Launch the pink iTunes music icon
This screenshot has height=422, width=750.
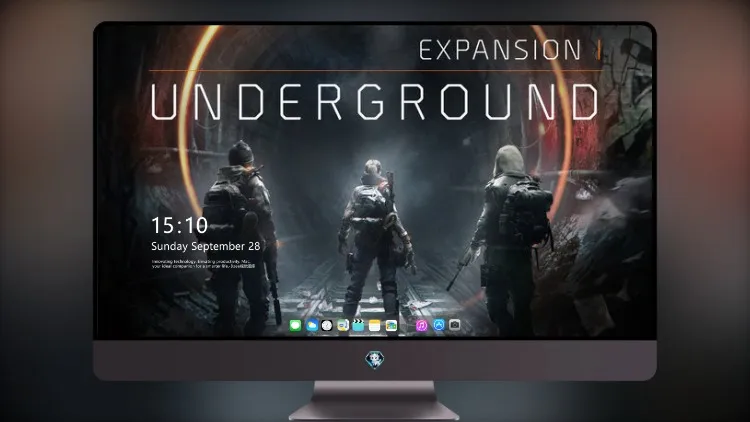point(421,326)
